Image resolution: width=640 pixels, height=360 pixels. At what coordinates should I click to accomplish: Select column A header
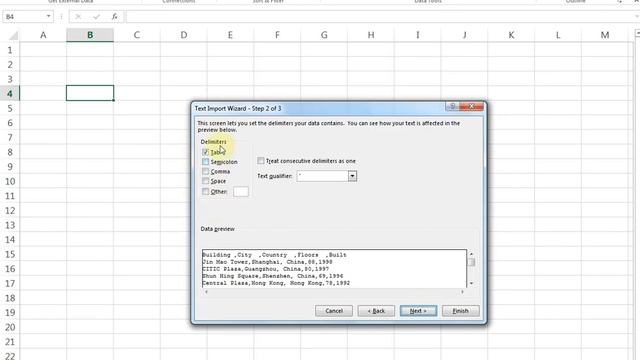pyautogui.click(x=43, y=35)
